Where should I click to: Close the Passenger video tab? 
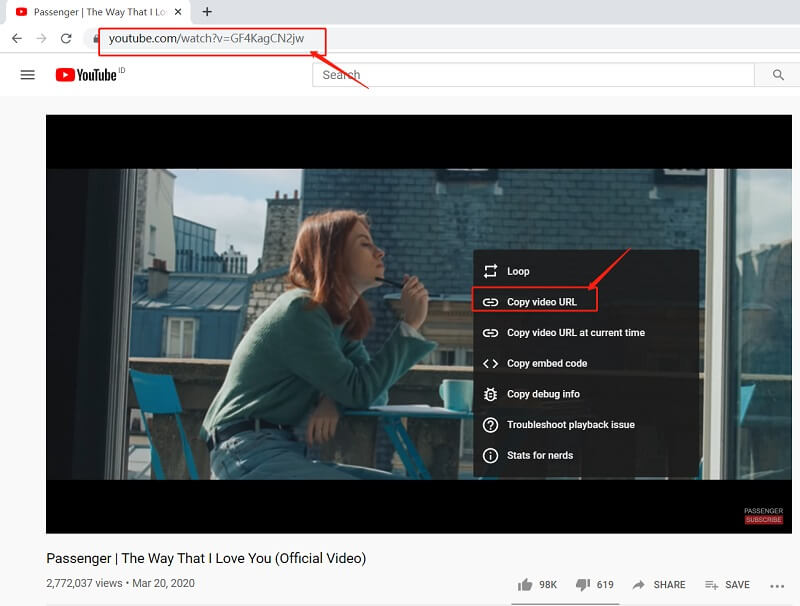pos(178,12)
